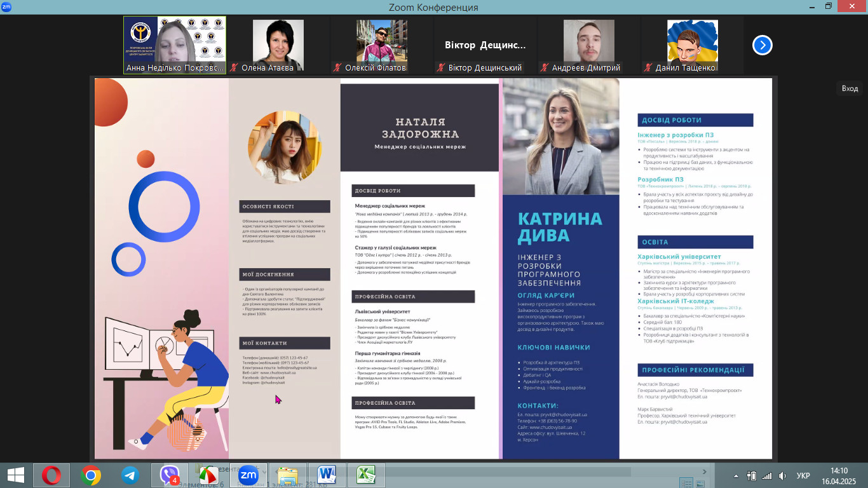Screen dimensions: 868x488
Task: Select Анна Неділько participant video tile
Action: pyautogui.click(x=175, y=45)
